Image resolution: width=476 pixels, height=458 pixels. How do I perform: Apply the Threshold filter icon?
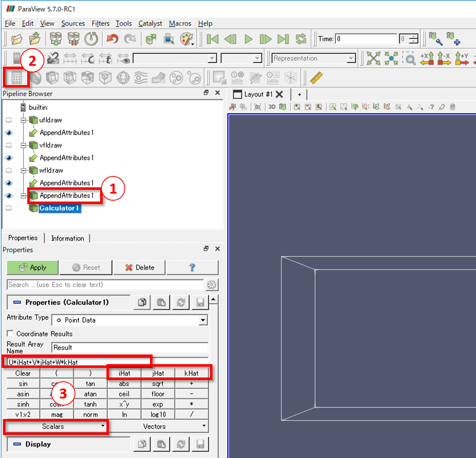pyautogui.click(x=88, y=78)
